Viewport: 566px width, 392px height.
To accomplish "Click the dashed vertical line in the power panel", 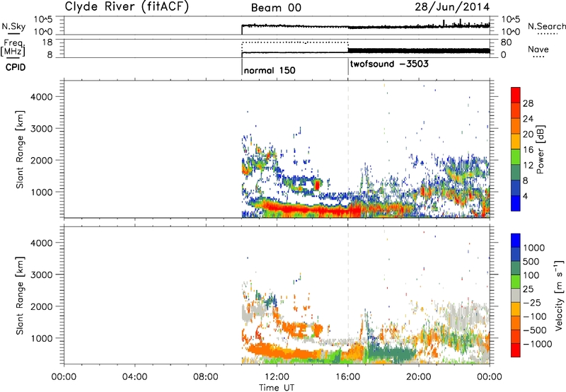I will pos(348,148).
